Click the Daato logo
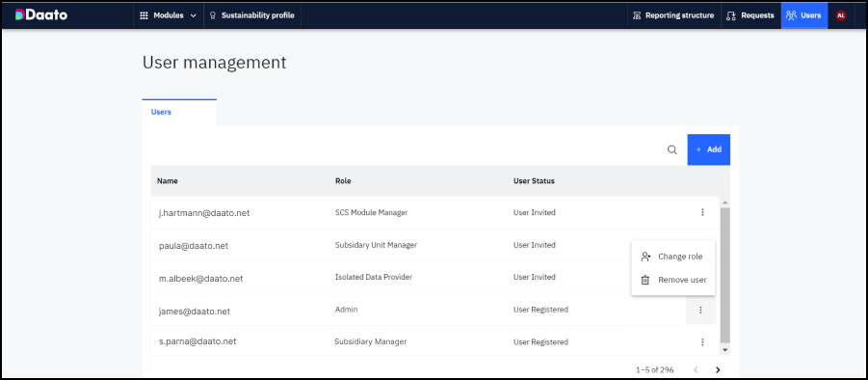The height and width of the screenshot is (380, 868). tap(41, 15)
